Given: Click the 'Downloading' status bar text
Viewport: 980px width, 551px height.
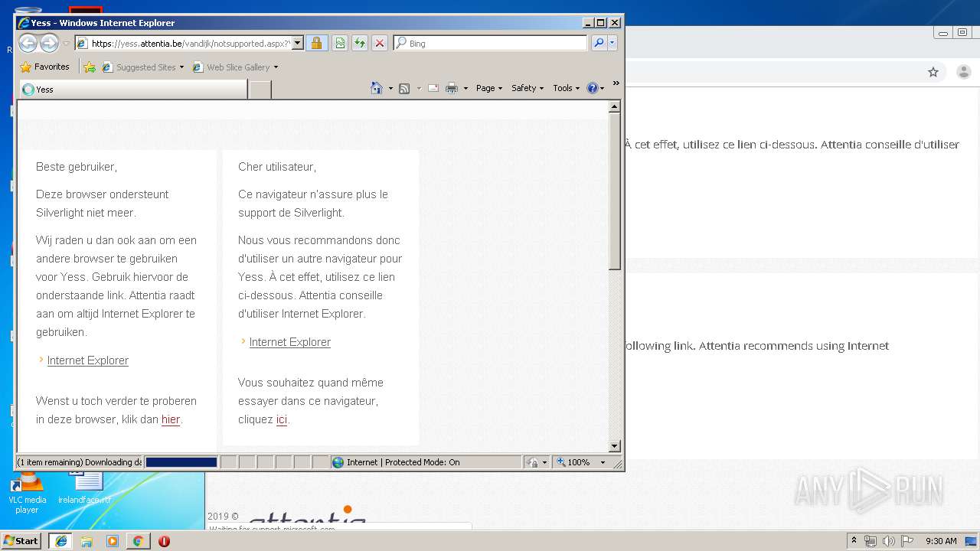Looking at the screenshot, I should coord(79,462).
